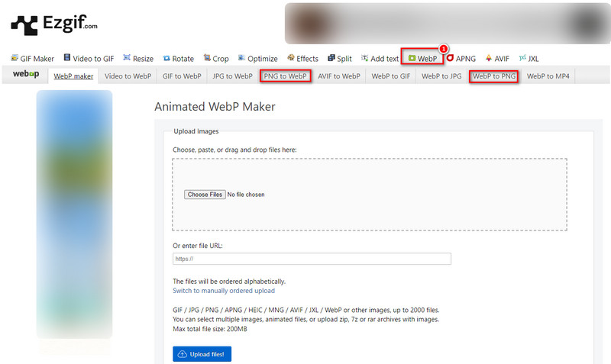Open the Crop tool
This screenshot has height=364, width=611.
(216, 59)
